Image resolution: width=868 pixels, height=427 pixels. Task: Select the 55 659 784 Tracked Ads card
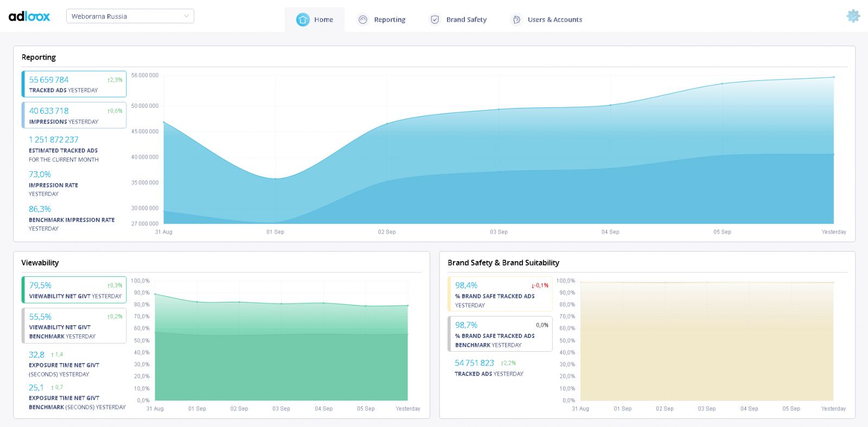tap(74, 84)
